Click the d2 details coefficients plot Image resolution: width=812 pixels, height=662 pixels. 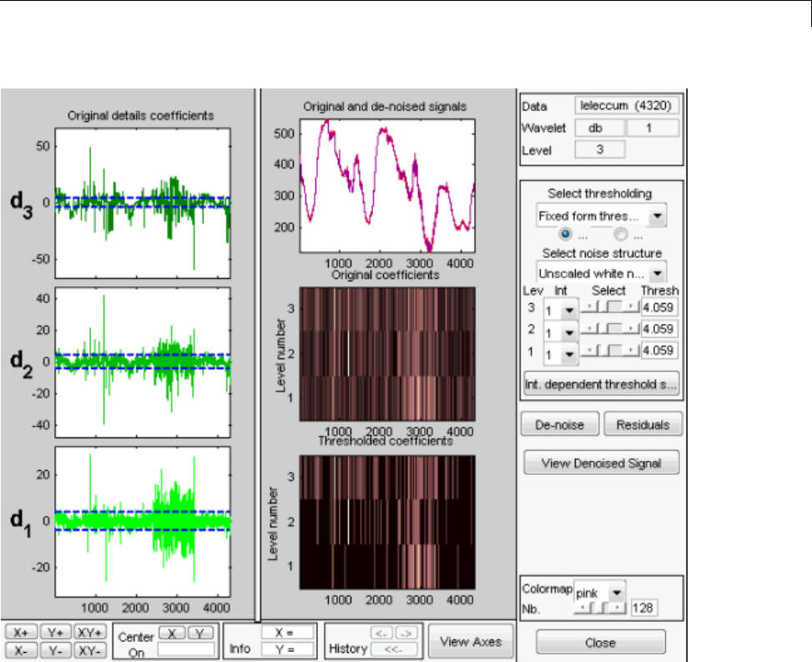pos(143,362)
